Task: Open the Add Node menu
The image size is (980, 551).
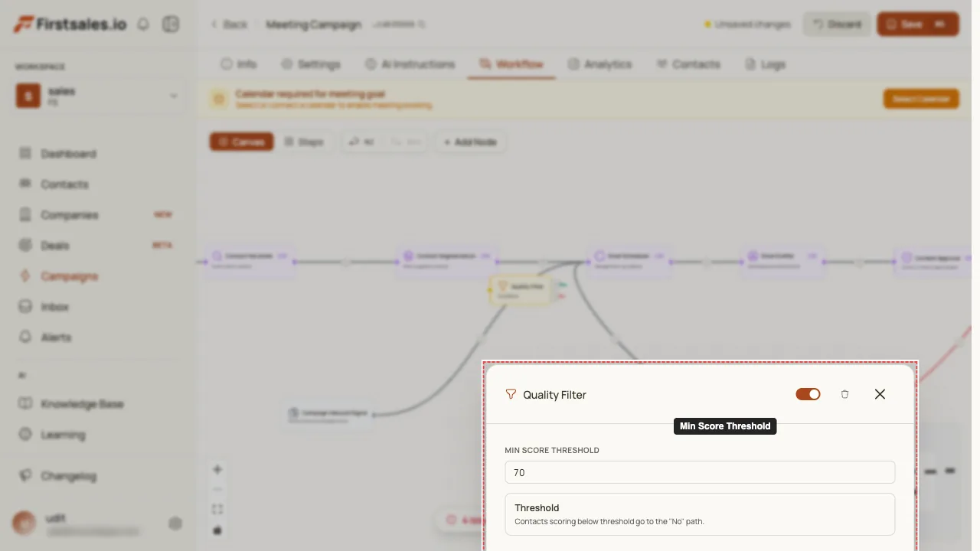Action: point(470,142)
